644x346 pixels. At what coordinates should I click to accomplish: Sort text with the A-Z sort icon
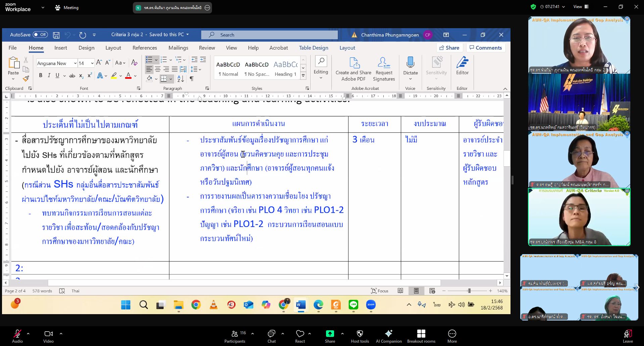[x=180, y=79]
